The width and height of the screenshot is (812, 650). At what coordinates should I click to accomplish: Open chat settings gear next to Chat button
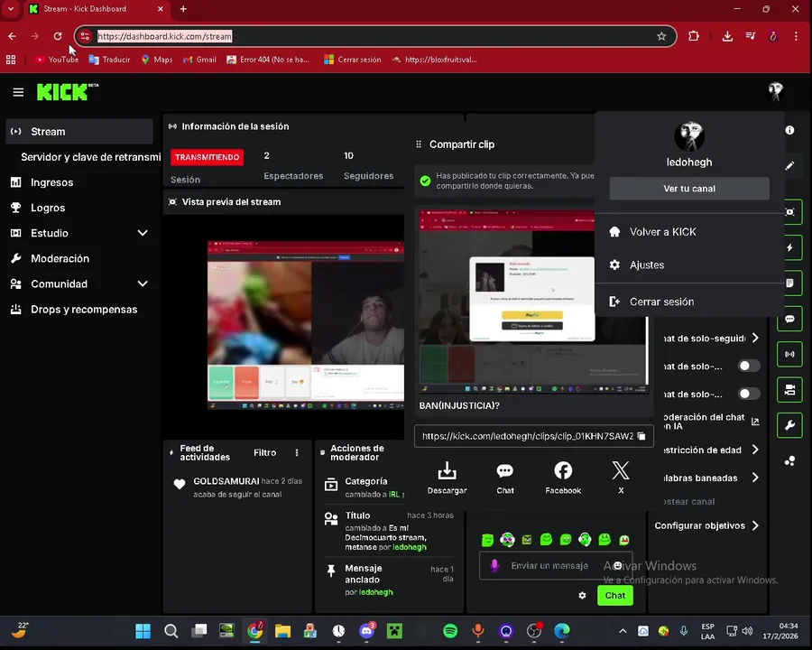(x=582, y=596)
